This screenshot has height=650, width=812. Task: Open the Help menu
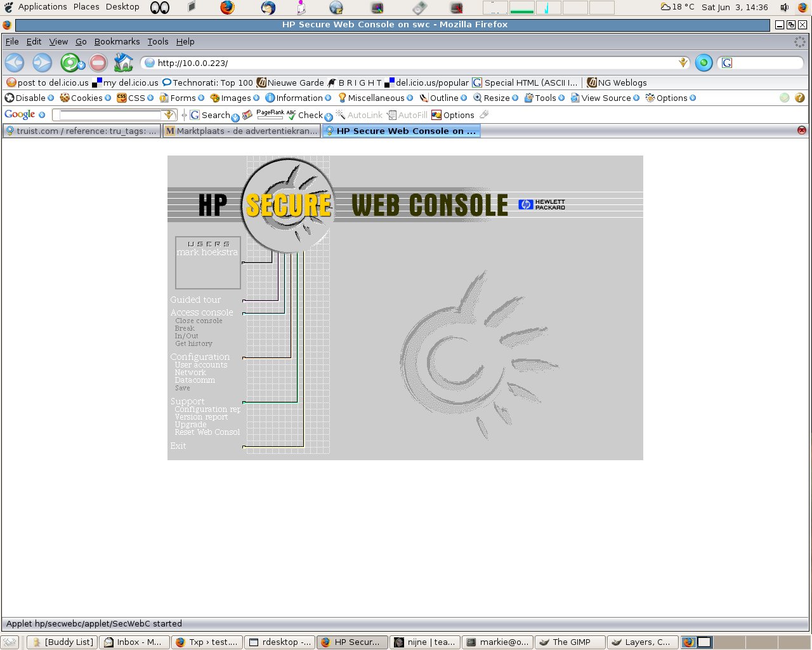click(185, 41)
